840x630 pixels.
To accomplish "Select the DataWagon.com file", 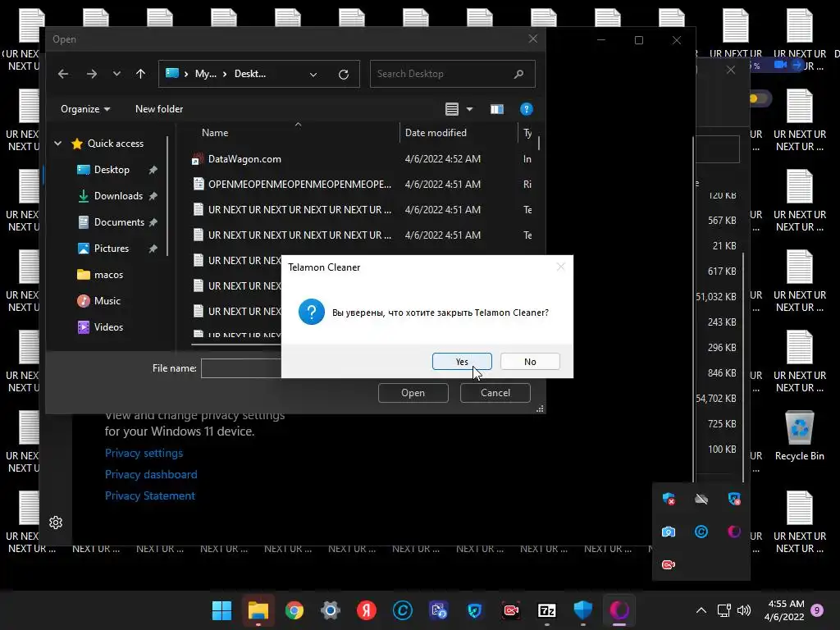I will (x=244, y=159).
